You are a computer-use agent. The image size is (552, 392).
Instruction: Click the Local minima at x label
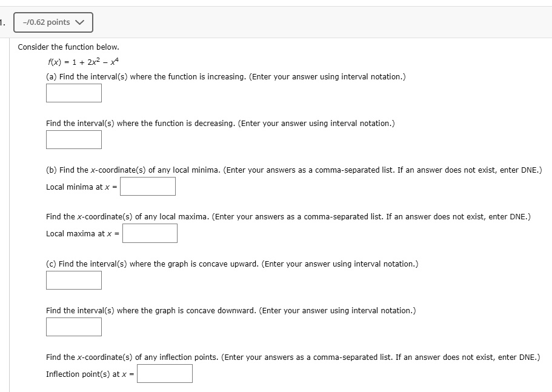(81, 187)
